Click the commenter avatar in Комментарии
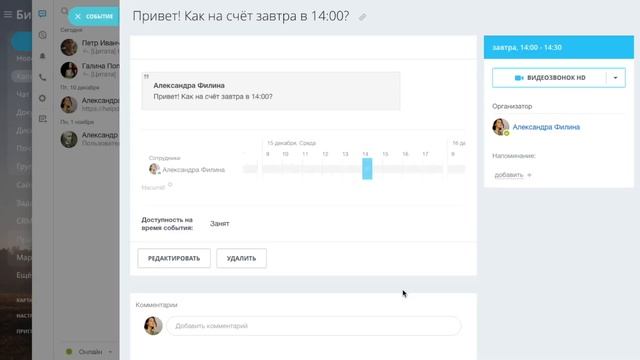This screenshot has width=640, height=360. (153, 326)
